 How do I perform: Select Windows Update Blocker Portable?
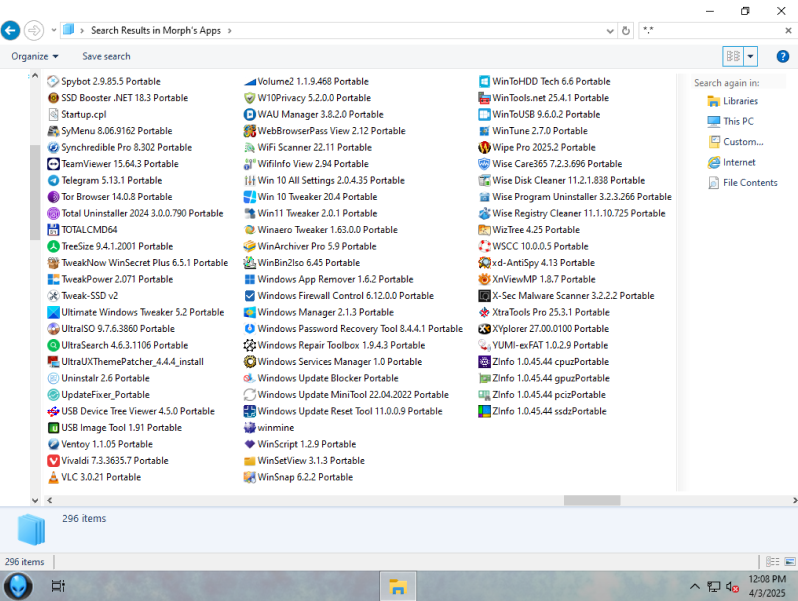click(x=321, y=378)
